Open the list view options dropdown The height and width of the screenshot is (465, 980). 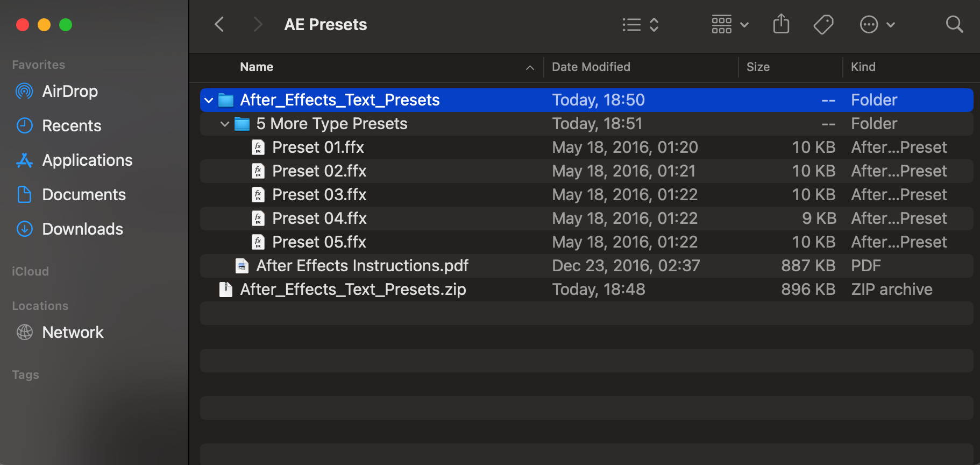click(x=640, y=25)
